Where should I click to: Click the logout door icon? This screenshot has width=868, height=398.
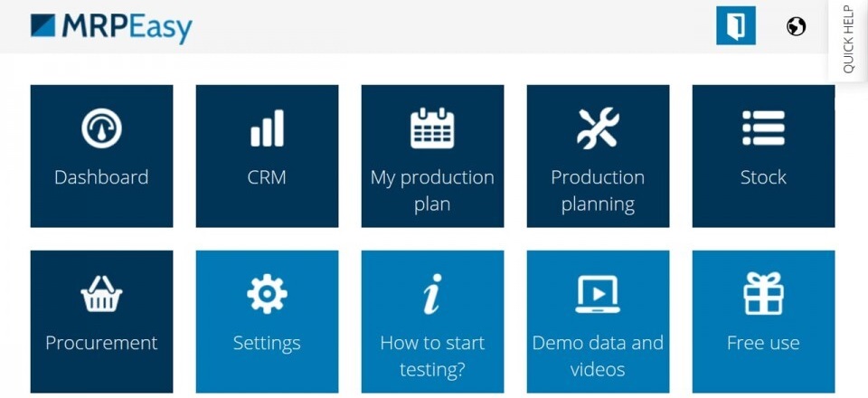(735, 25)
